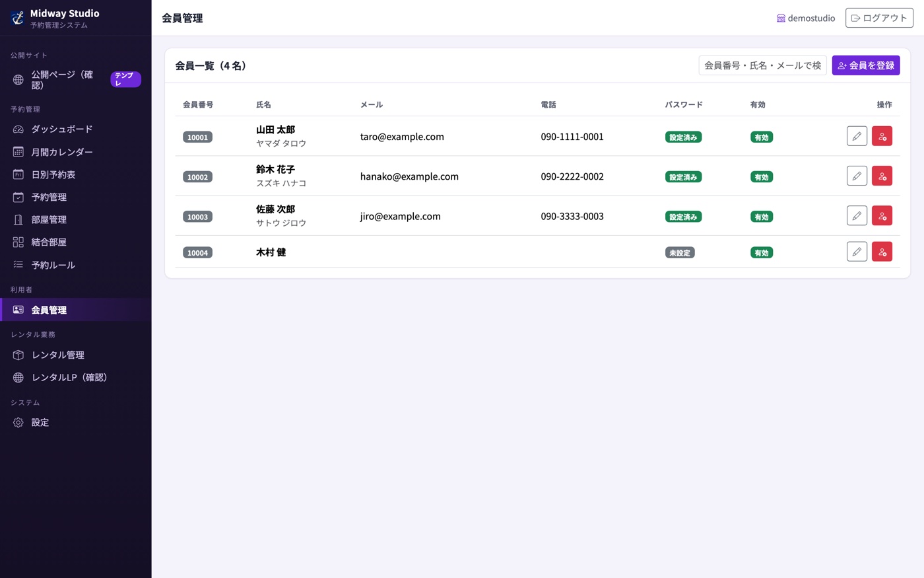Delete member 山田 太郎 with red button
The image size is (924, 578).
[x=882, y=136]
